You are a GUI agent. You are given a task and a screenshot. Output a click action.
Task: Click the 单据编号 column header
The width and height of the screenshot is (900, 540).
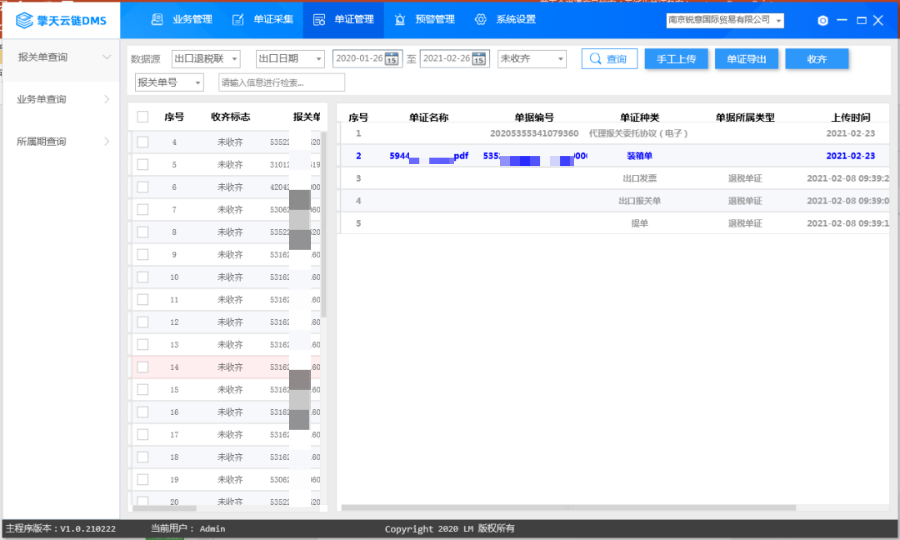click(534, 118)
